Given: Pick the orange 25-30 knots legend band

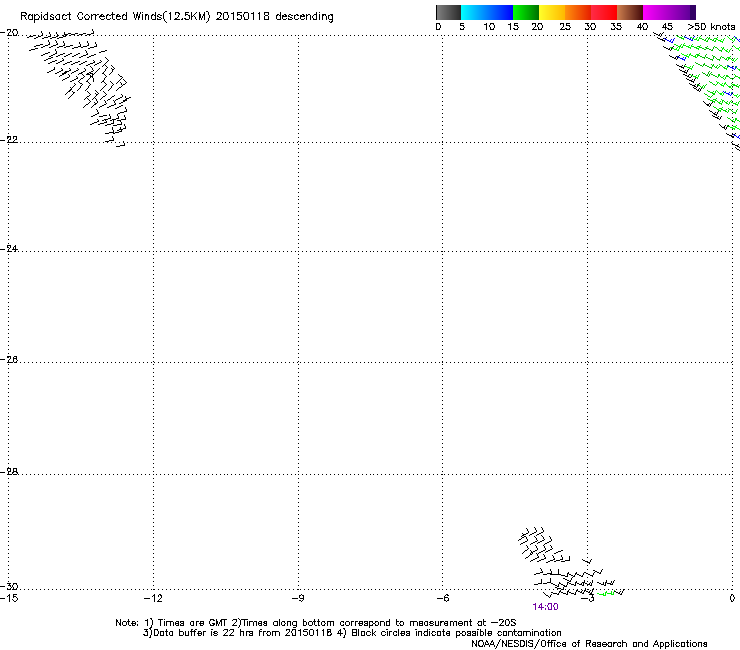Looking at the screenshot, I should (x=578, y=12).
